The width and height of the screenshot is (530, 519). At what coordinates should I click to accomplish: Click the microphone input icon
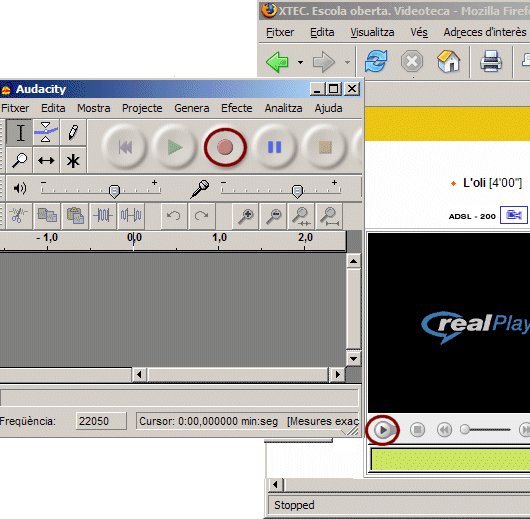tap(200, 189)
